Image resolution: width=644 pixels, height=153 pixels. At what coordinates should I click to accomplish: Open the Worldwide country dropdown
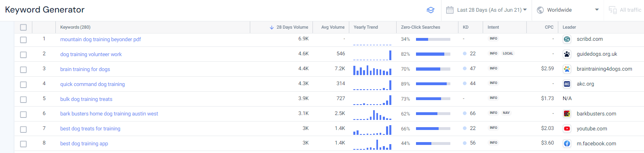[568, 10]
